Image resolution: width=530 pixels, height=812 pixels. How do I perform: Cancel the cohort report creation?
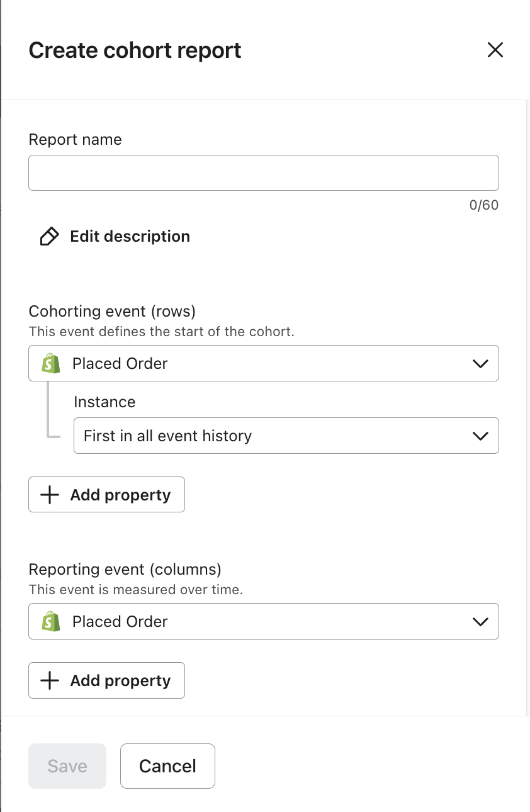(x=167, y=766)
